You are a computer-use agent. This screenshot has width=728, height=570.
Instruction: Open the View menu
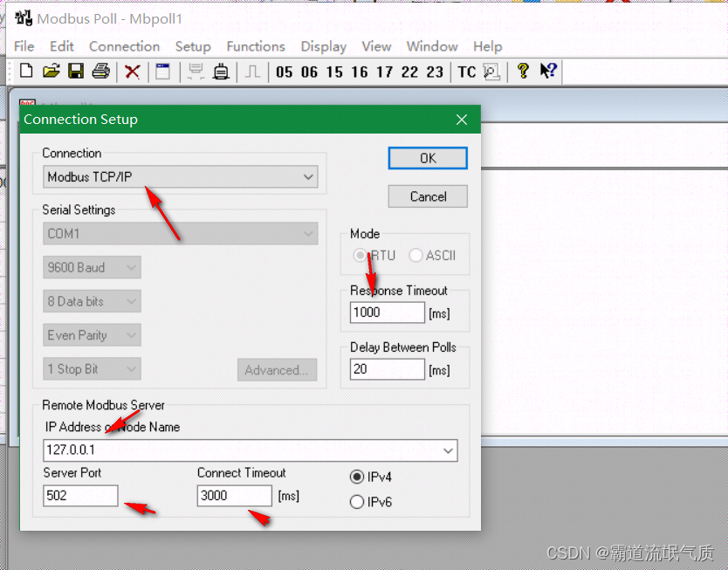(x=376, y=46)
